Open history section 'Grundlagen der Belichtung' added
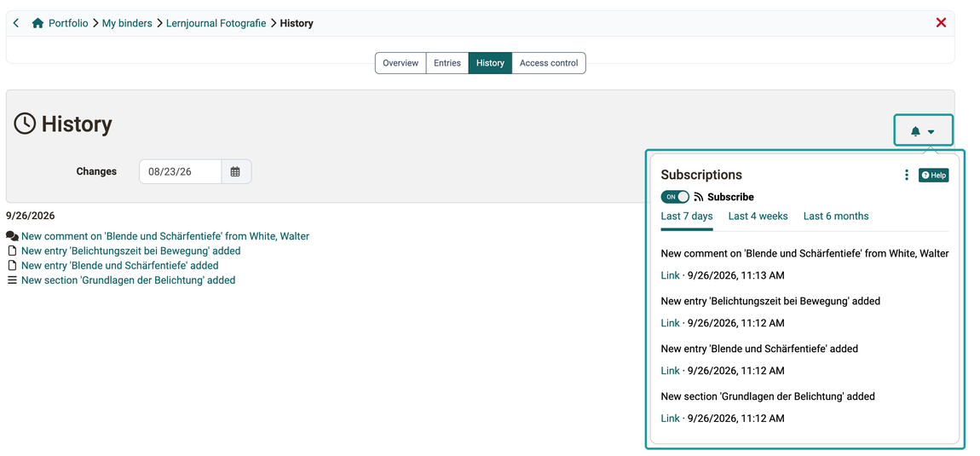The width and height of the screenshot is (980, 456). 128,280
